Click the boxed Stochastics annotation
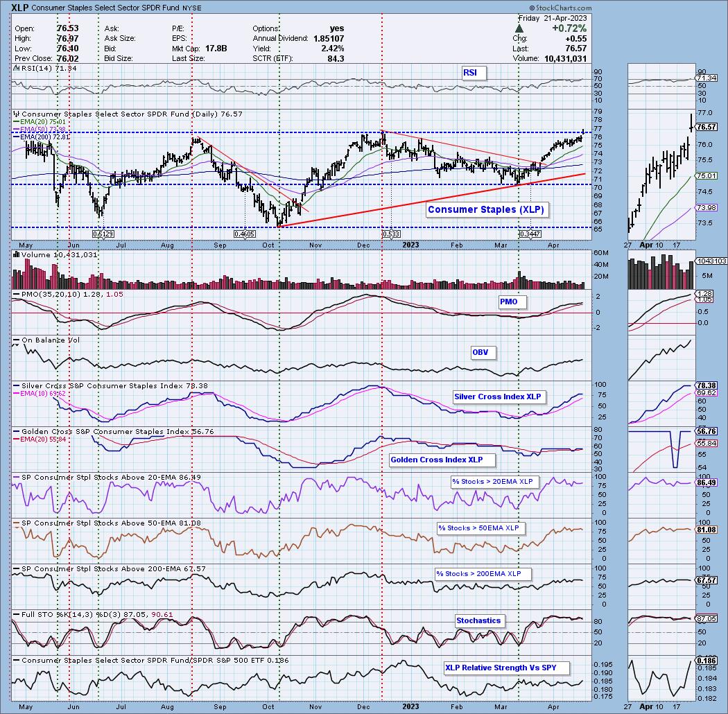 478,620
